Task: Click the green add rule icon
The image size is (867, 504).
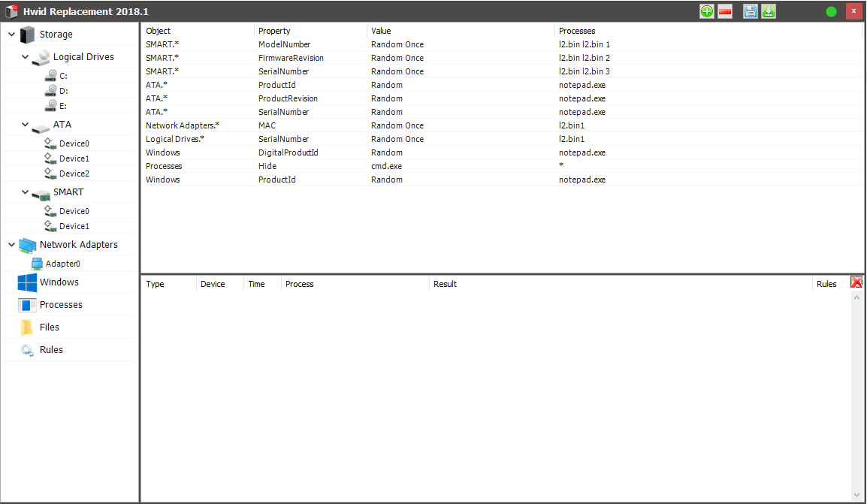Action: (x=707, y=11)
